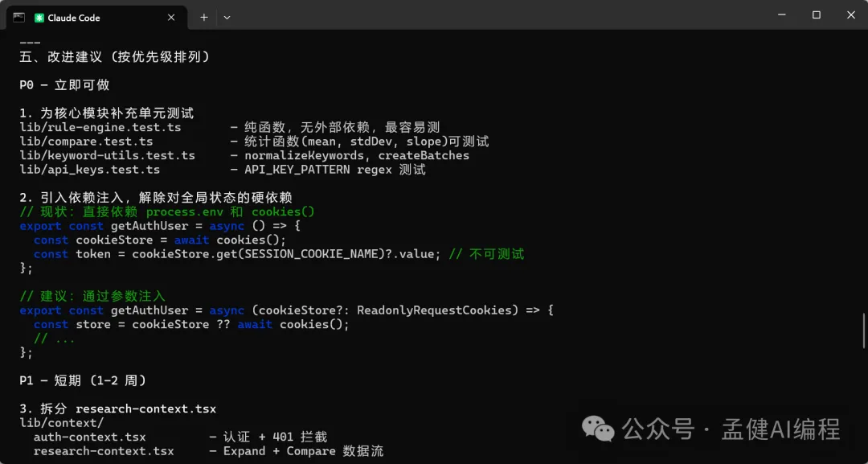Click the lib/api_keys.test.ts file path
This screenshot has width=868, height=464.
[x=89, y=170]
